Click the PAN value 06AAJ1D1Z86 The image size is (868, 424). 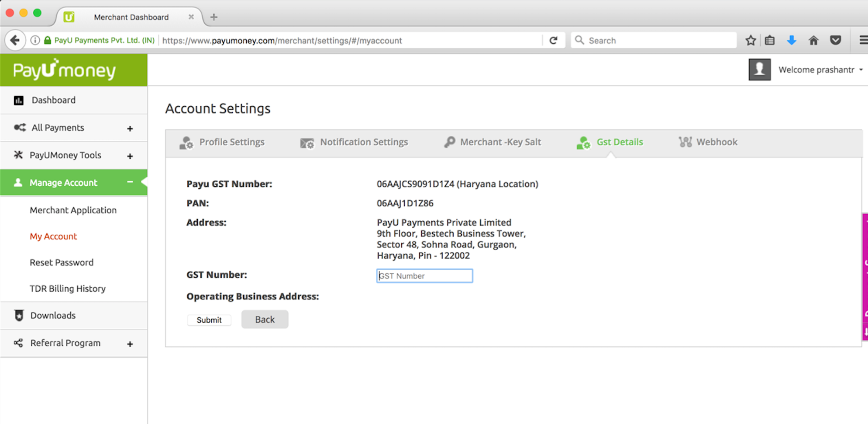click(x=405, y=203)
